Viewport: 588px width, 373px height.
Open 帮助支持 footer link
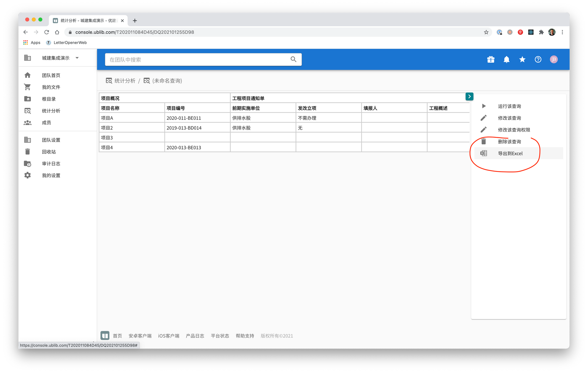point(245,336)
